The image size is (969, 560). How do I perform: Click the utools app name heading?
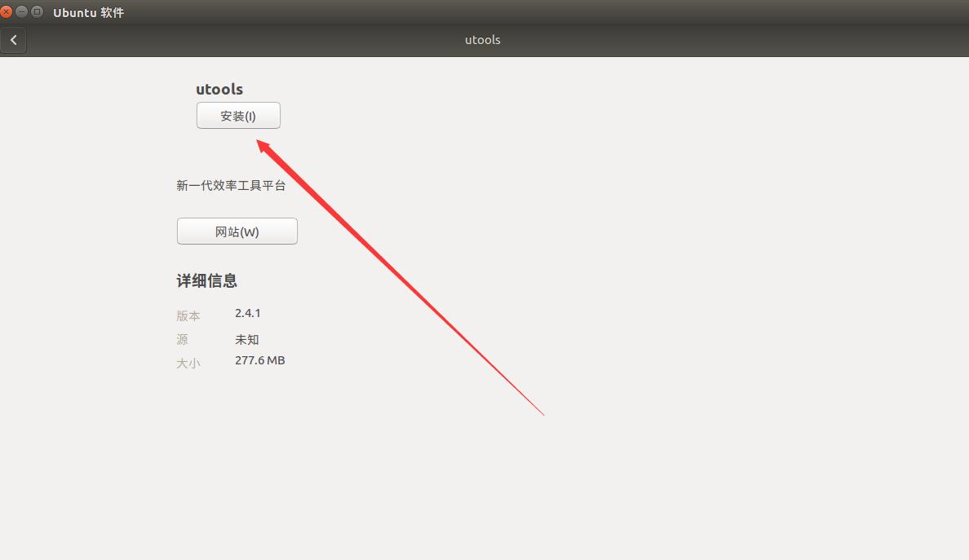[x=219, y=89]
